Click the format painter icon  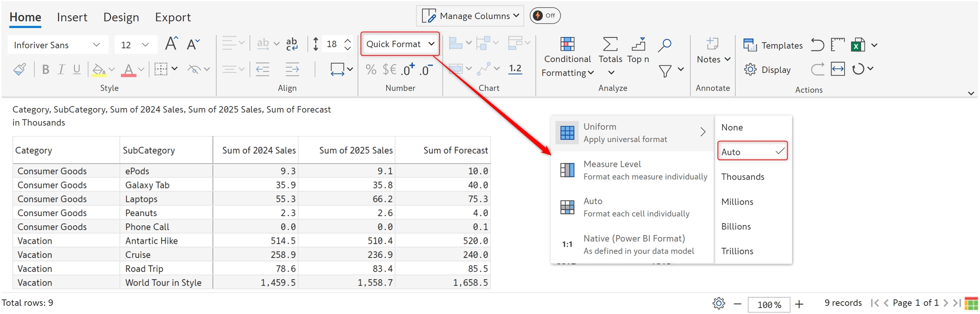(20, 69)
